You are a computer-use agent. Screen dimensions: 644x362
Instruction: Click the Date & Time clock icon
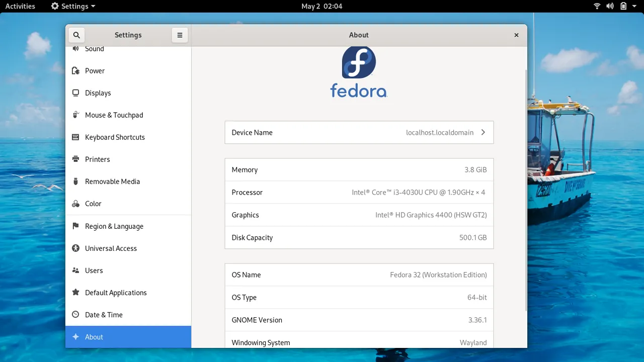click(x=75, y=315)
